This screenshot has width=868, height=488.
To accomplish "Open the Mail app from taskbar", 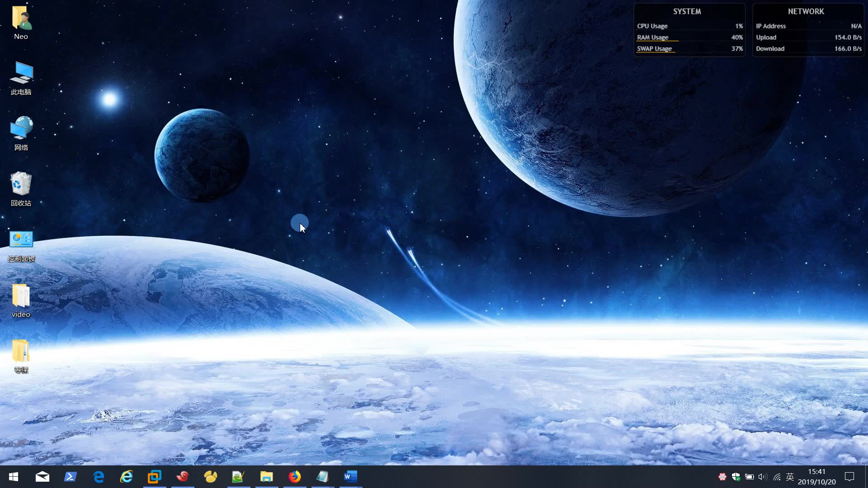I will [42, 477].
